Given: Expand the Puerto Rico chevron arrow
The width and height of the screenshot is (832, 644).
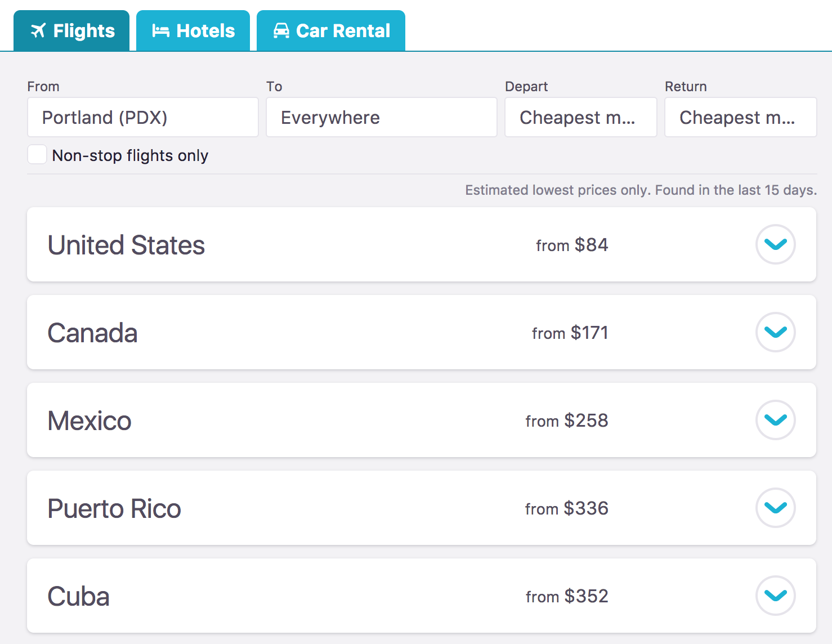Looking at the screenshot, I should (x=775, y=508).
